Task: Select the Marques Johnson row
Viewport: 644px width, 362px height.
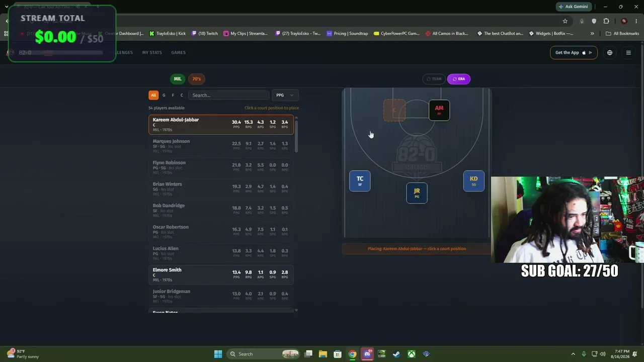Action: click(x=221, y=146)
